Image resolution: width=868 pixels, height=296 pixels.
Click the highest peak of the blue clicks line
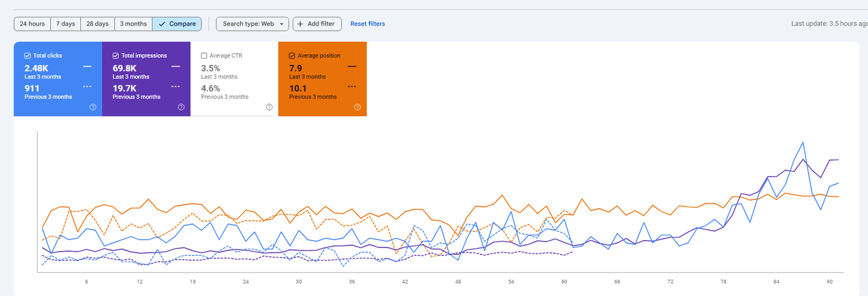pos(802,143)
